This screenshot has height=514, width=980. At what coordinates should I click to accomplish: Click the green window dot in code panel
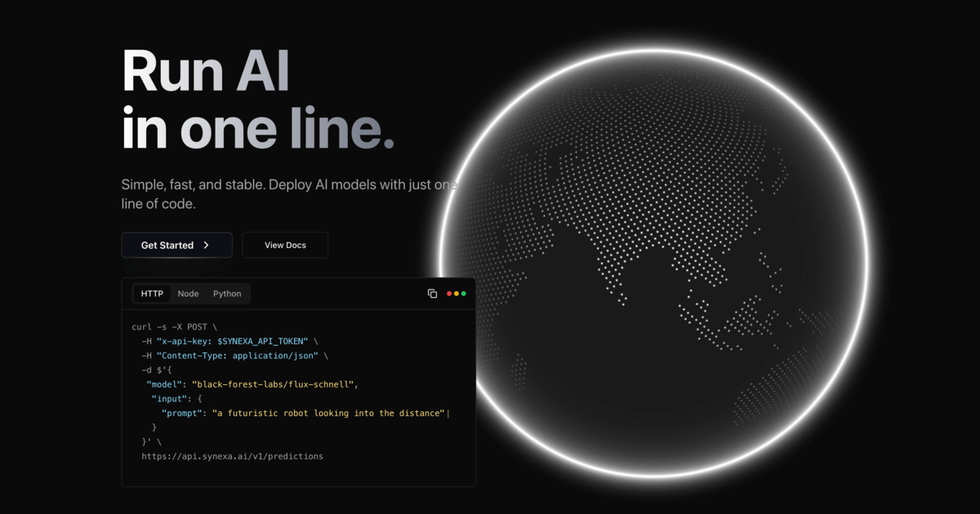click(x=464, y=293)
